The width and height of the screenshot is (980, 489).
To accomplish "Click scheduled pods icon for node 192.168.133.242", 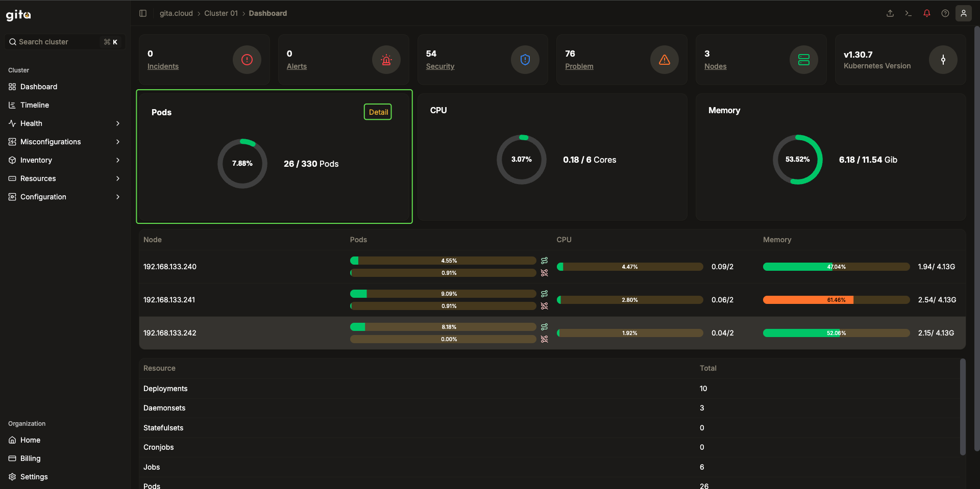I will pos(545,327).
